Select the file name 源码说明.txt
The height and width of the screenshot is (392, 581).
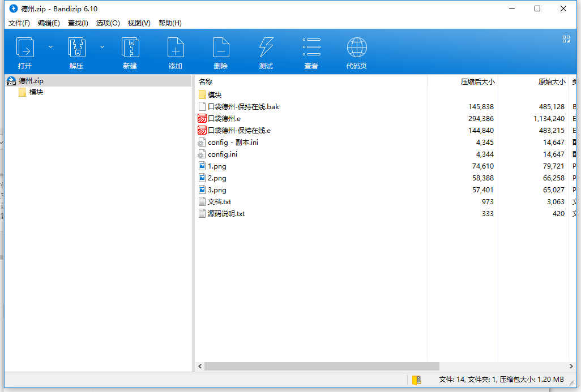(x=226, y=214)
